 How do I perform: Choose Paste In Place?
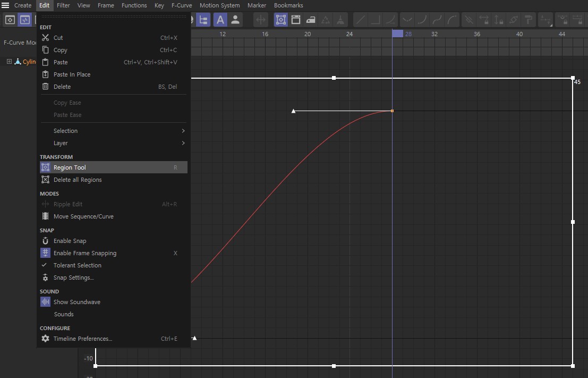click(x=114, y=74)
